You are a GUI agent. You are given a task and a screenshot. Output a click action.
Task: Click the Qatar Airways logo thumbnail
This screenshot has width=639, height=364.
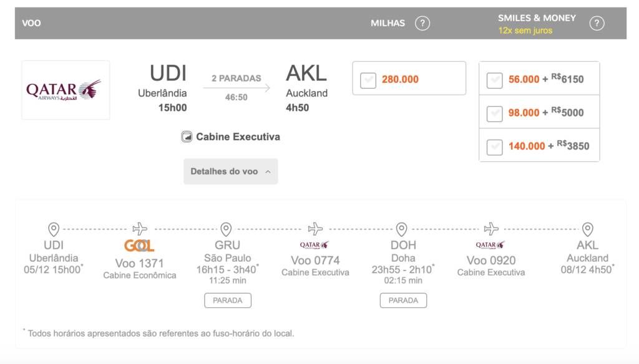click(66, 90)
